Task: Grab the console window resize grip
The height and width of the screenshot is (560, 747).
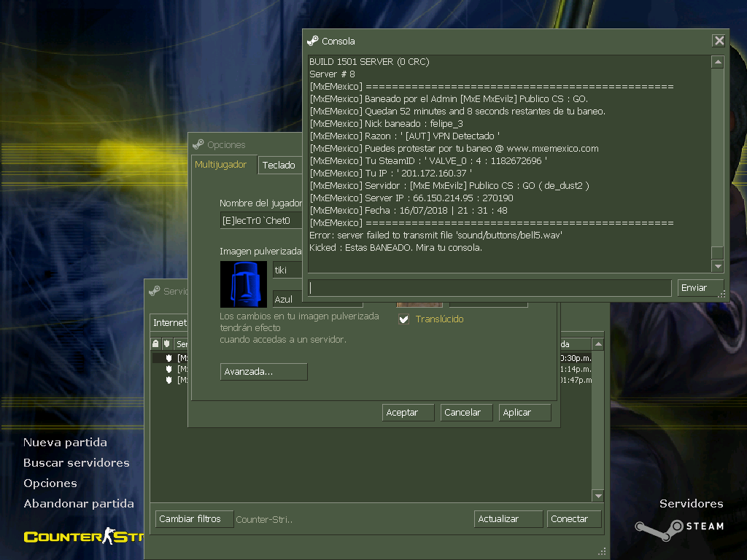Action: pyautogui.click(x=721, y=294)
